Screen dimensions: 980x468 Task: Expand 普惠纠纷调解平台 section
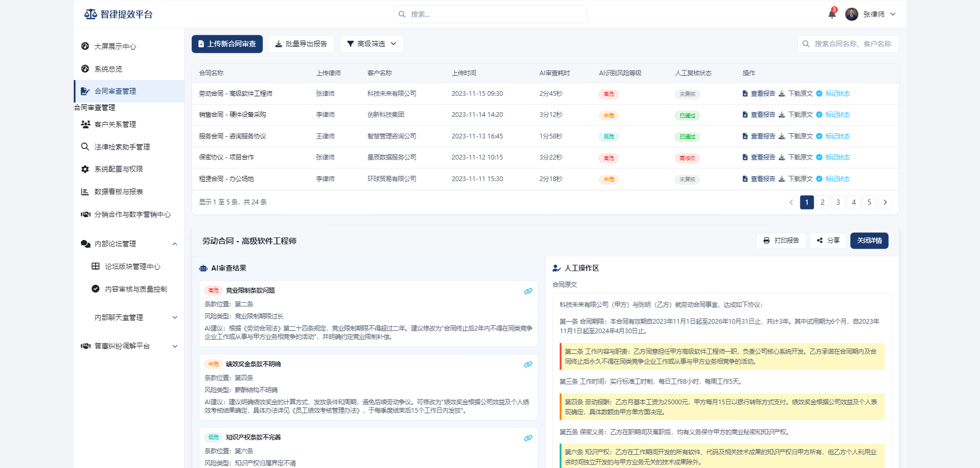click(129, 346)
